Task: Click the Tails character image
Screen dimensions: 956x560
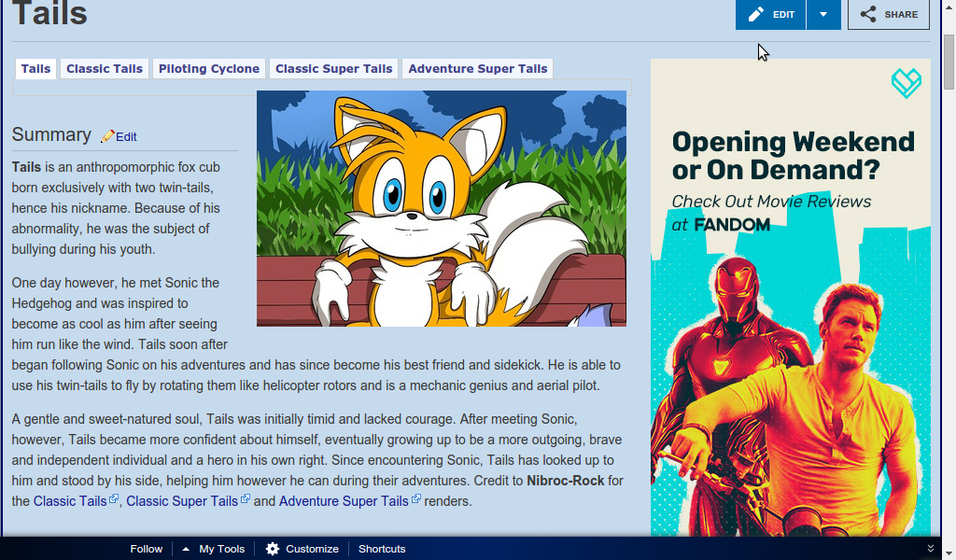Action: point(441,208)
